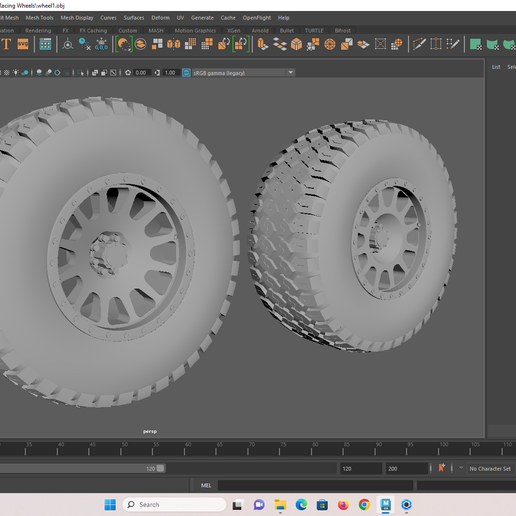Screen dimensions: 516x516
Task: Switch to the Bifrost shelf tab
Action: [343, 31]
